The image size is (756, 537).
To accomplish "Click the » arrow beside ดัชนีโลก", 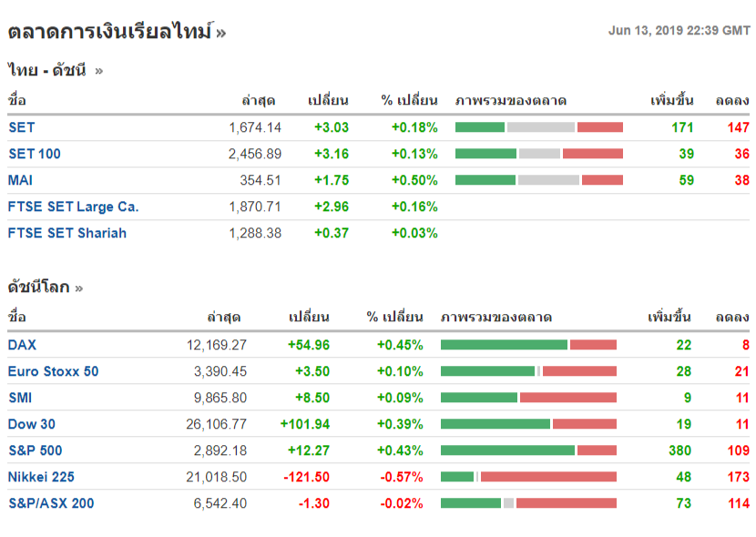I will point(79,288).
